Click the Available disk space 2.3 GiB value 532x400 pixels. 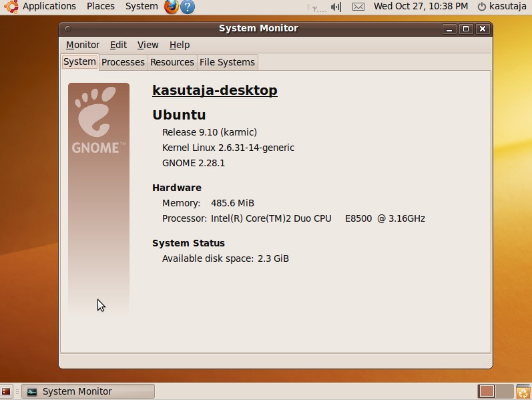coord(273,258)
